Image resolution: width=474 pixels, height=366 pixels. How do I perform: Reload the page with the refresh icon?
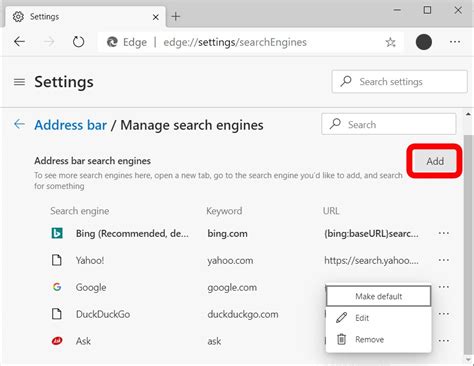coord(78,42)
